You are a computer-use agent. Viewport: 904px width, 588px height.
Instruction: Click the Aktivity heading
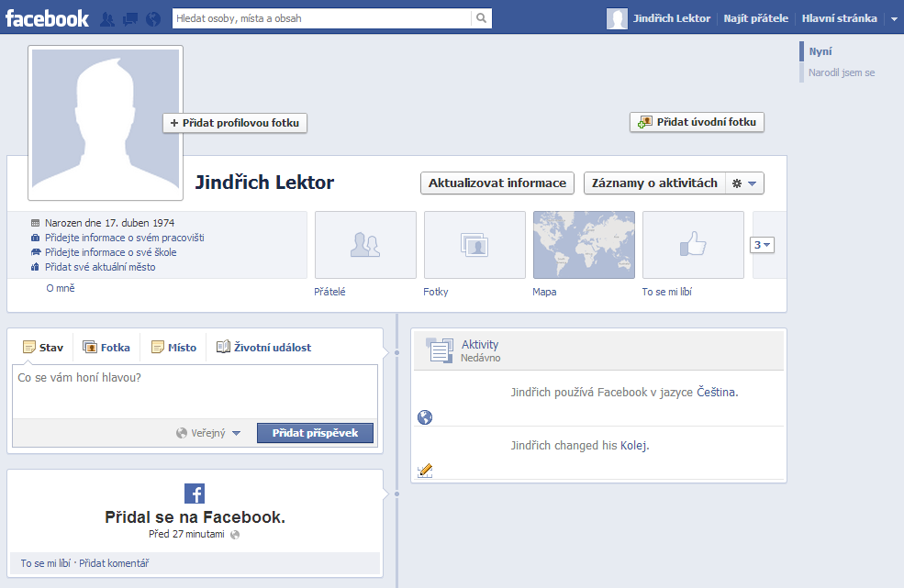click(x=480, y=344)
